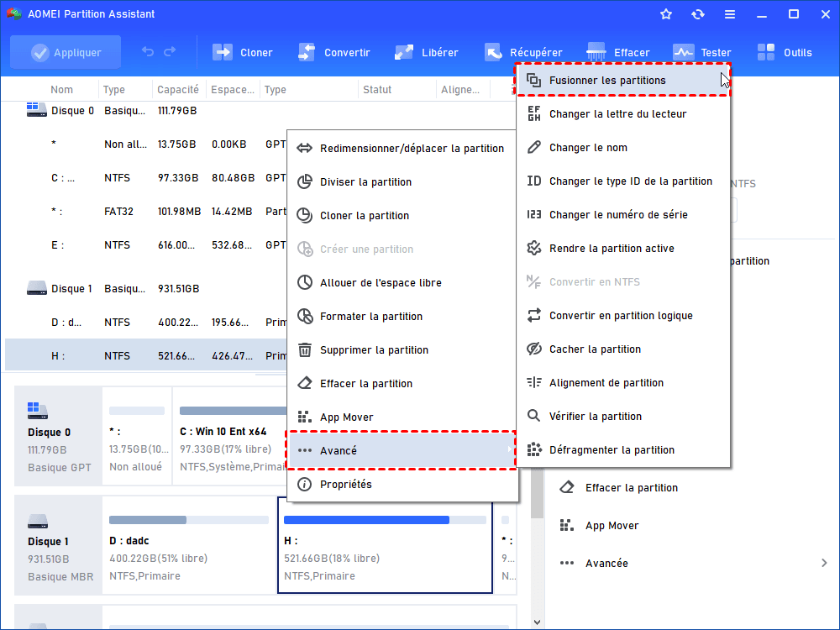Click the undo arrow button
840x630 pixels.
tap(148, 52)
